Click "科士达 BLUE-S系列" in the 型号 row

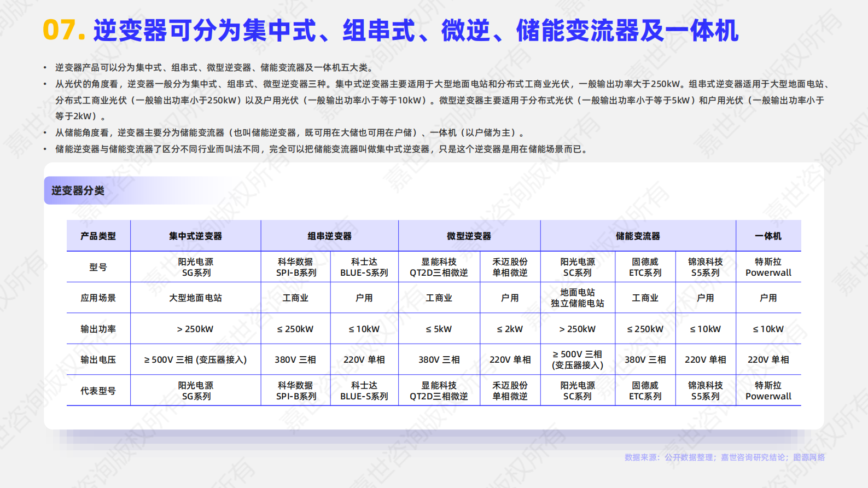pyautogui.click(x=364, y=268)
